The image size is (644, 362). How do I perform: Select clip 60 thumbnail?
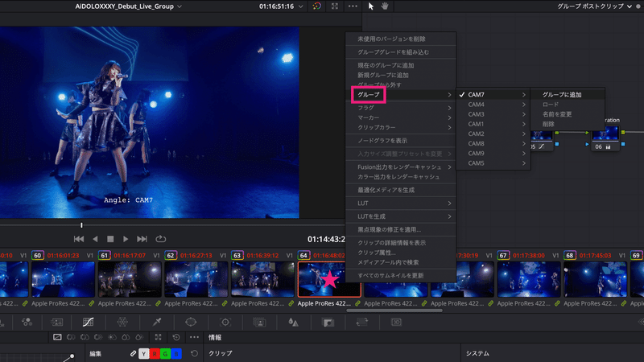(63, 279)
